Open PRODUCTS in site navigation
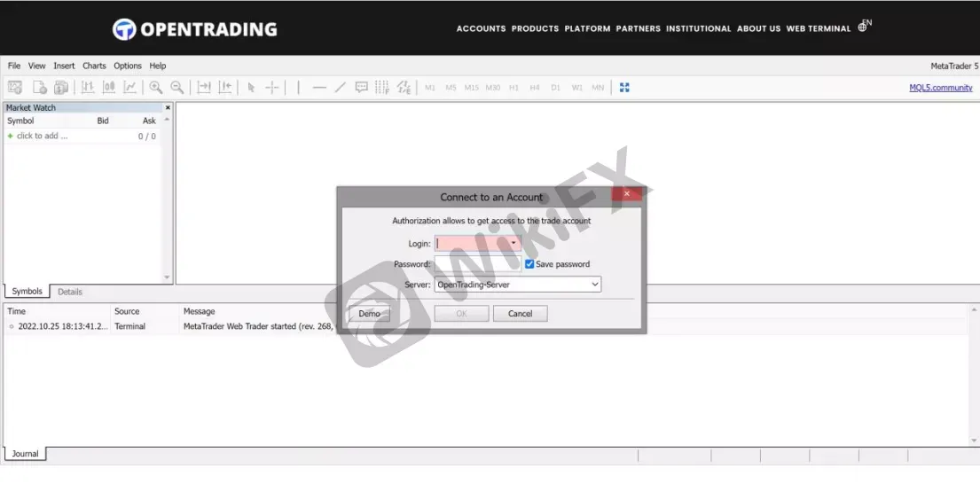980x500 pixels. click(x=535, y=28)
